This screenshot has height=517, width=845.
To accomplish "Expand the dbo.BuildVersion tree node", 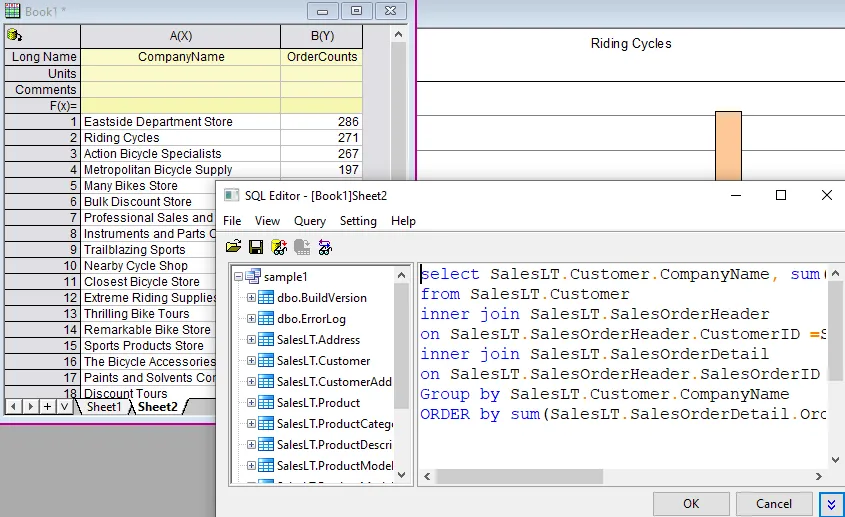I will [251, 298].
